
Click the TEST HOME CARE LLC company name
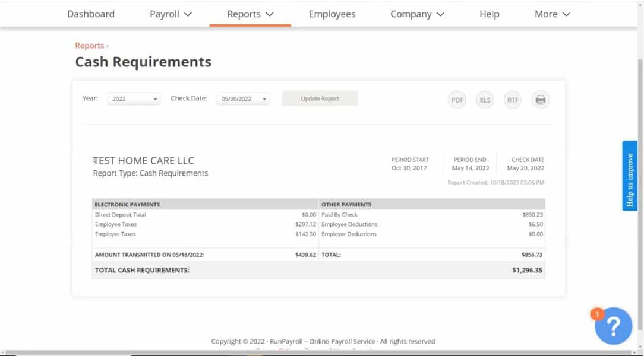coord(143,160)
